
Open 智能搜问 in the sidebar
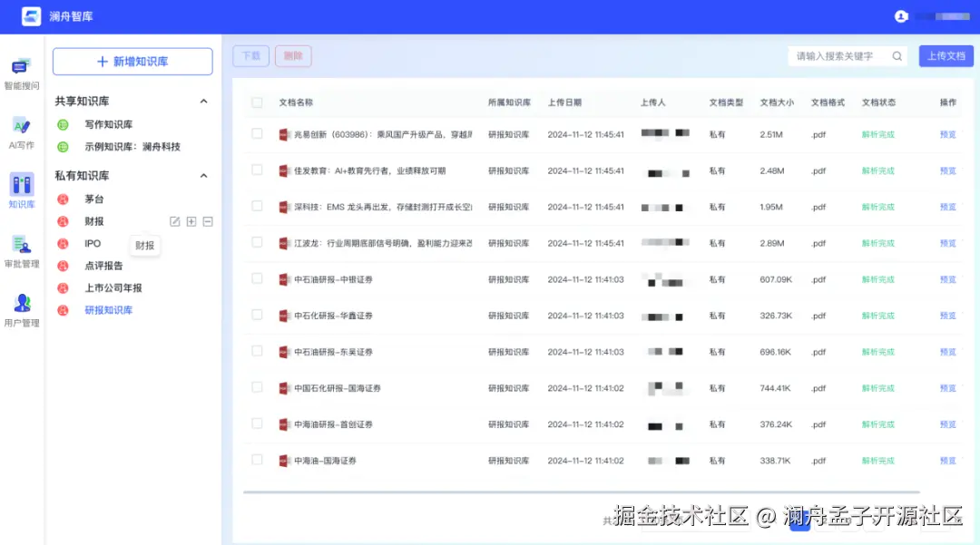click(x=21, y=74)
